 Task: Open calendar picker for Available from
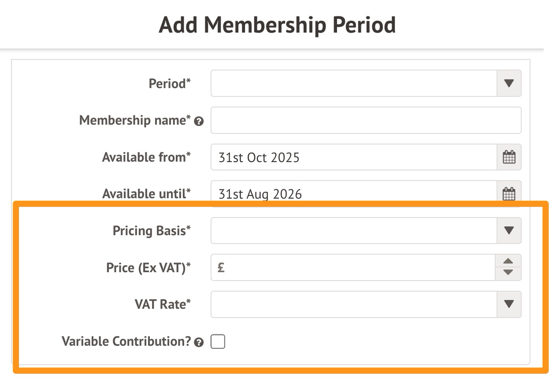click(x=509, y=157)
